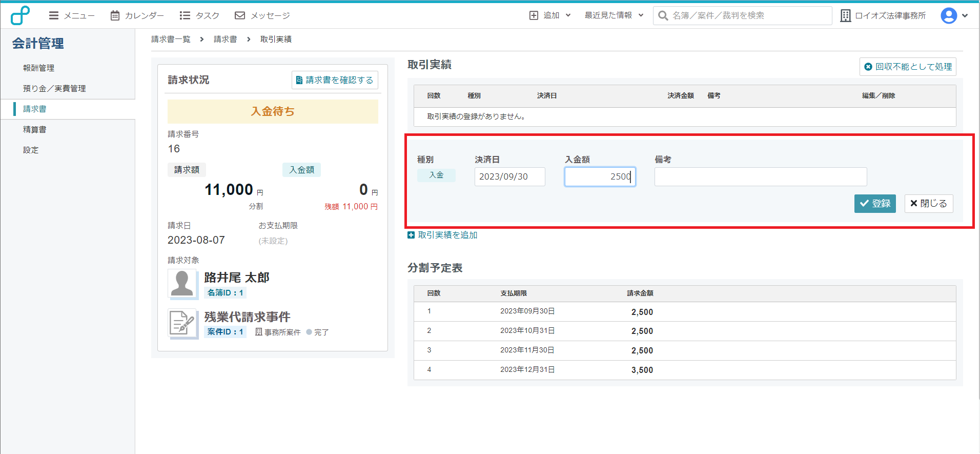Viewport: 980px width, 454px height.
Task: Click the app logo icon in header
Action: 20,15
